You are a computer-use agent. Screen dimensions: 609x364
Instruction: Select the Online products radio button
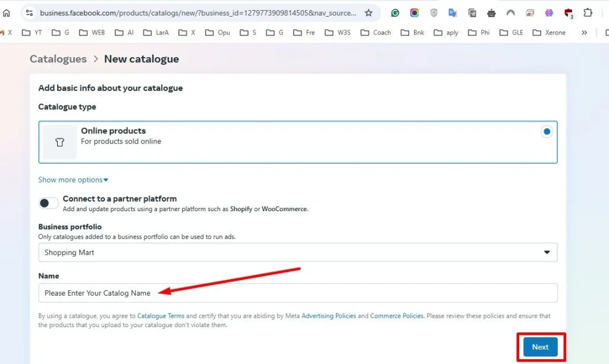547,131
